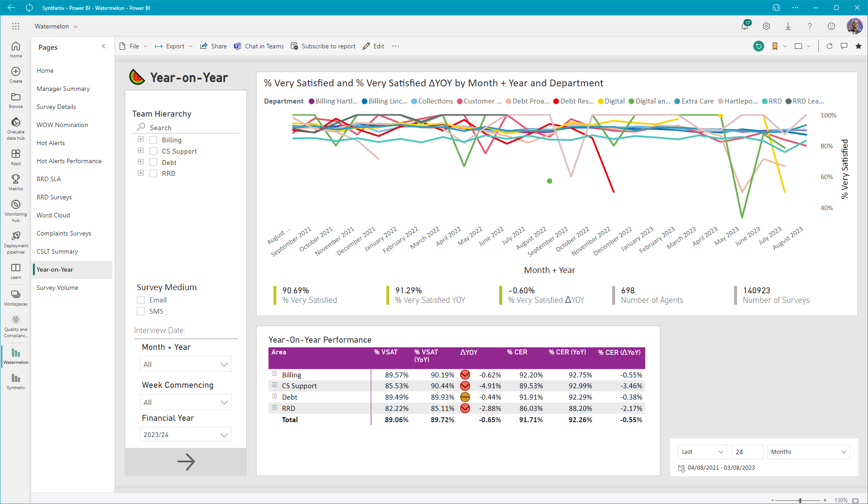
Task: Adjust the zoom slider in status bar
Action: [x=800, y=500]
